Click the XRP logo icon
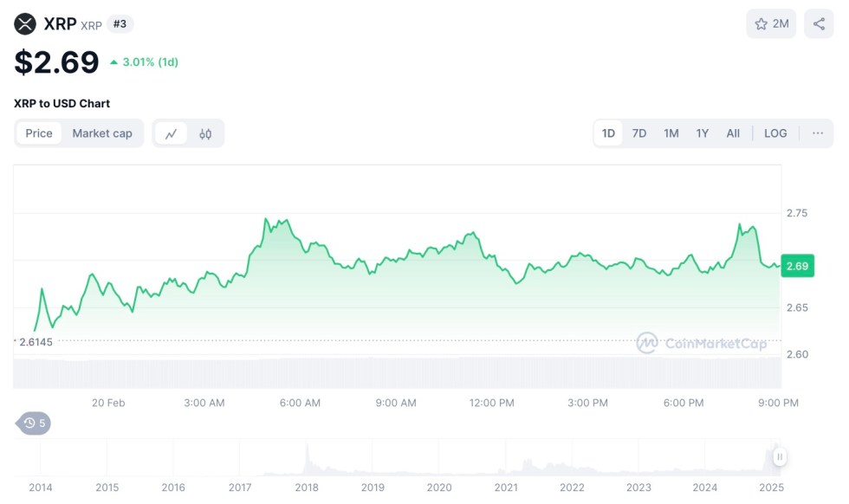Screen dimensions: 849x504 click(26, 24)
